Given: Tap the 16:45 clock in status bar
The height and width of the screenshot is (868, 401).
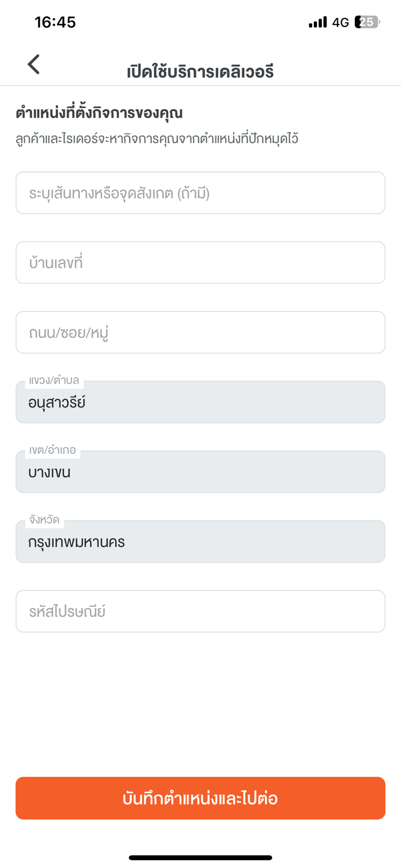Looking at the screenshot, I should (55, 22).
